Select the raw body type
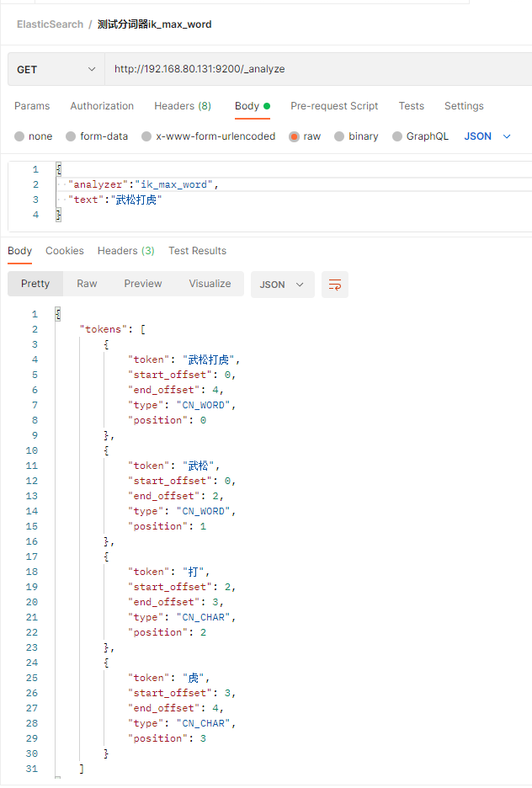 pyautogui.click(x=305, y=136)
